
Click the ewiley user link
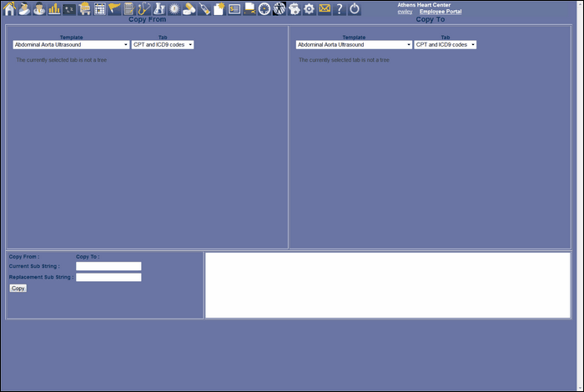[405, 12]
